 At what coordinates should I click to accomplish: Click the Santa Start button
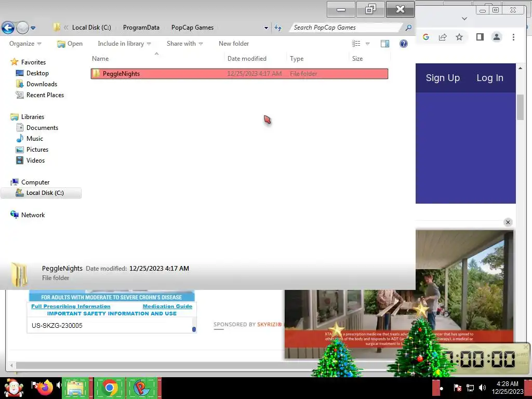click(x=14, y=388)
